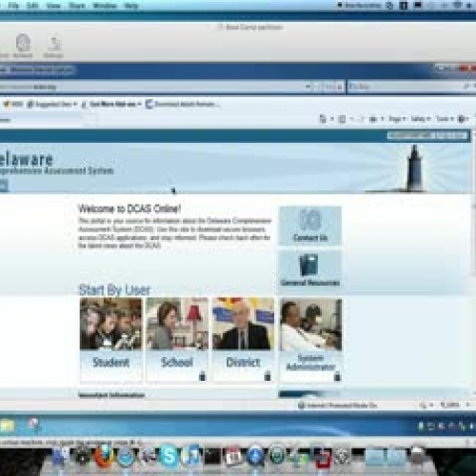This screenshot has width=476, height=476.
Task: Open Terminal from the Mac dock
Action: pyautogui.click(x=212, y=456)
